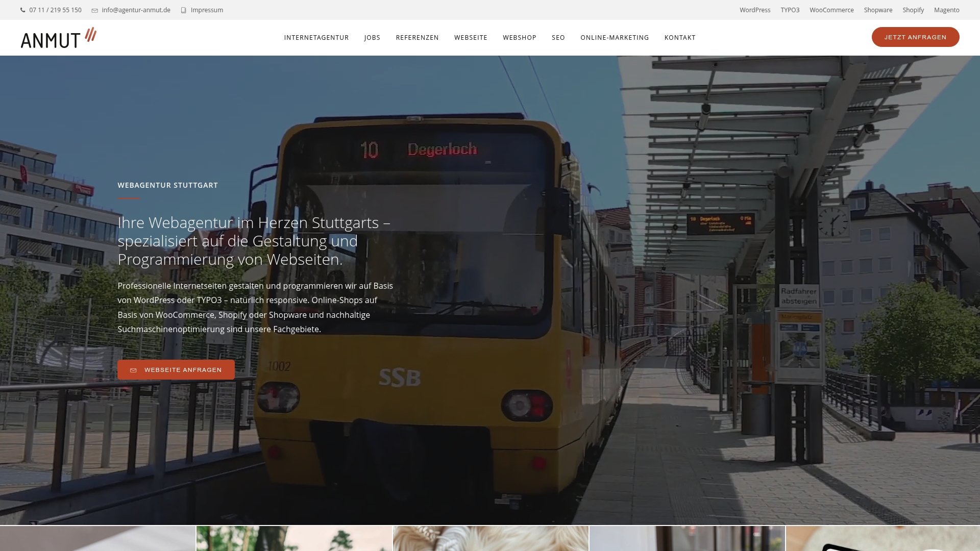The height and width of the screenshot is (551, 980).
Task: Select the SEO menu item
Action: 558,38
